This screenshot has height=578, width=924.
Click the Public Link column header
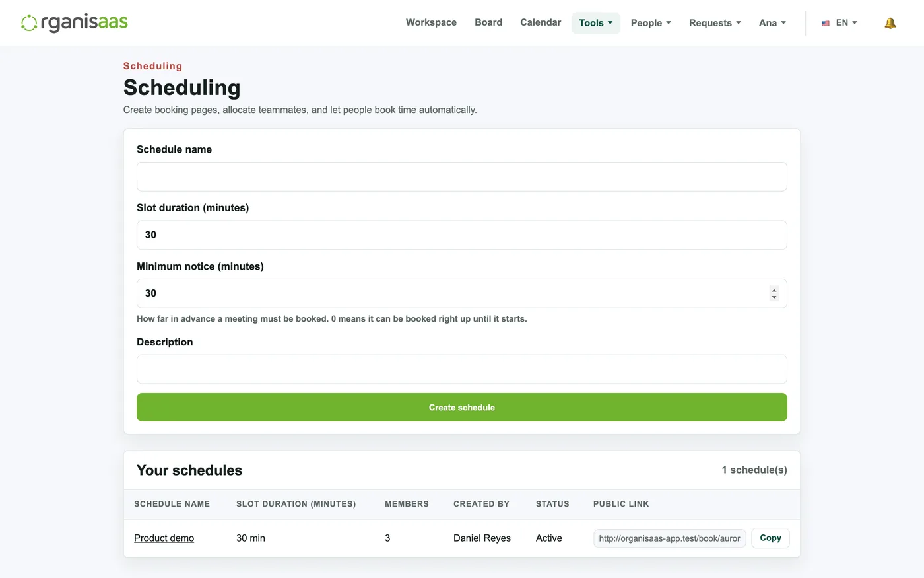(x=621, y=504)
